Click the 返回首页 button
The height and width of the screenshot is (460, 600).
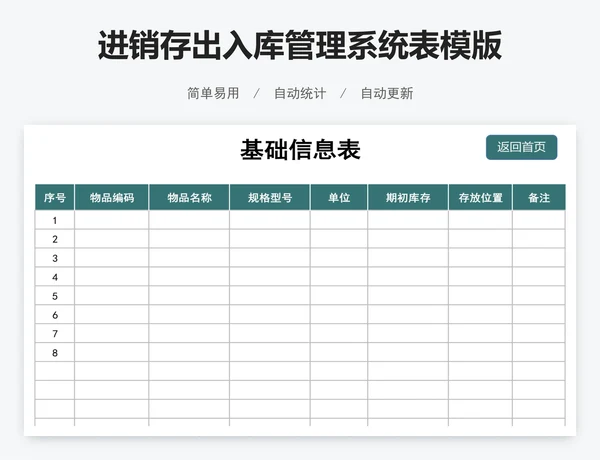521,147
